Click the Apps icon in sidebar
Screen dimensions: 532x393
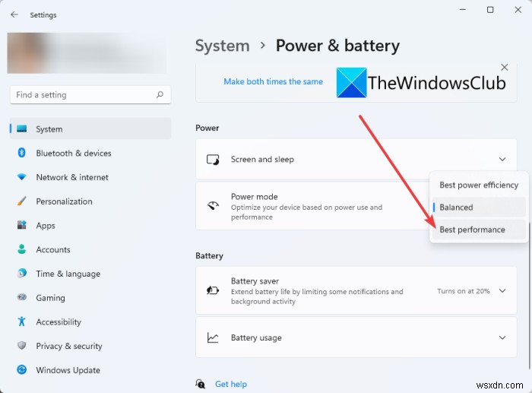point(22,225)
